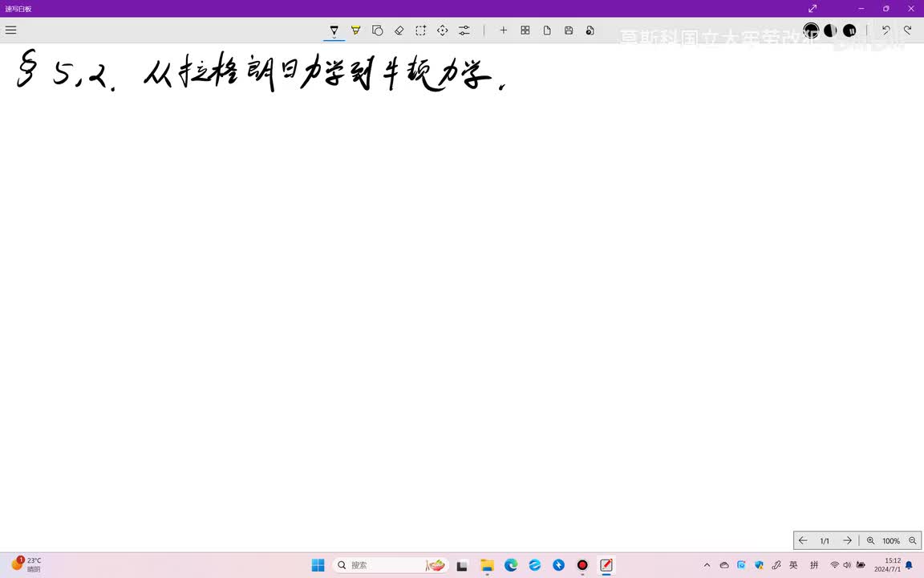
Task: Open the volume speaker tray icon
Action: click(847, 565)
